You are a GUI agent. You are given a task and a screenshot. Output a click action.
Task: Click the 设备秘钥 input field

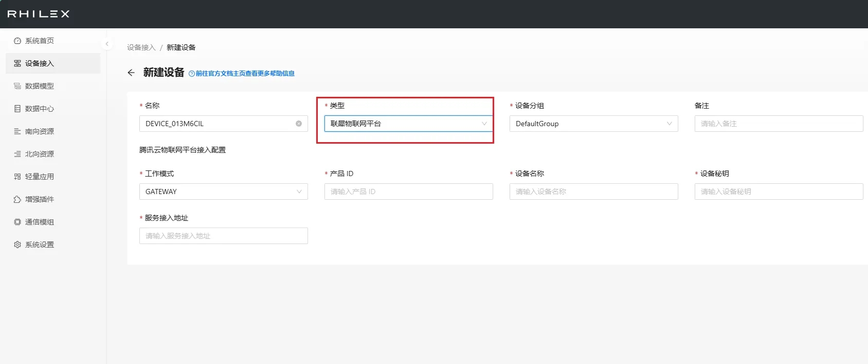(779, 192)
